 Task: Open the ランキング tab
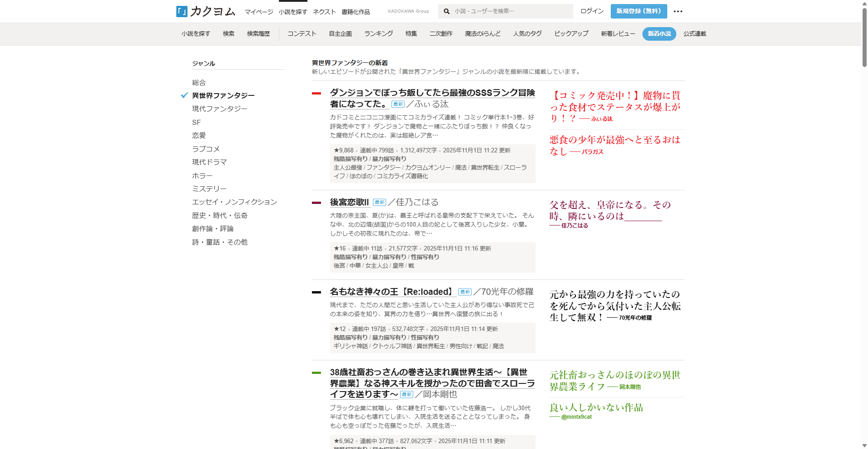tap(378, 34)
